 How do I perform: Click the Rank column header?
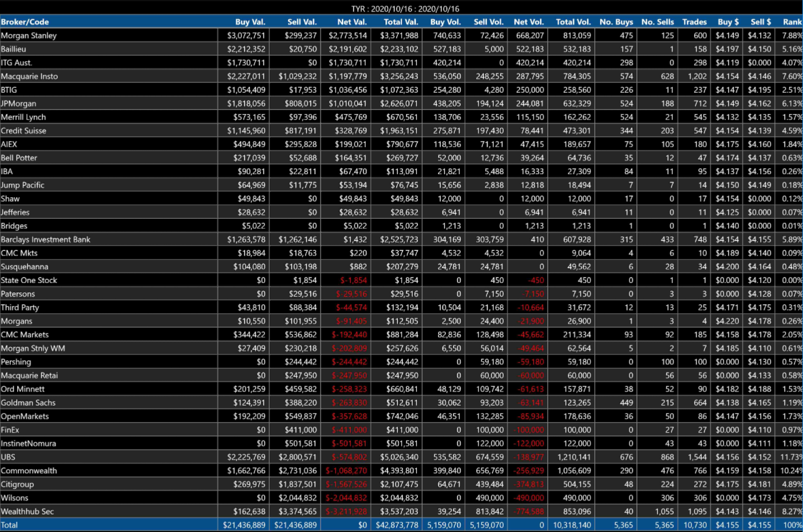coord(792,22)
